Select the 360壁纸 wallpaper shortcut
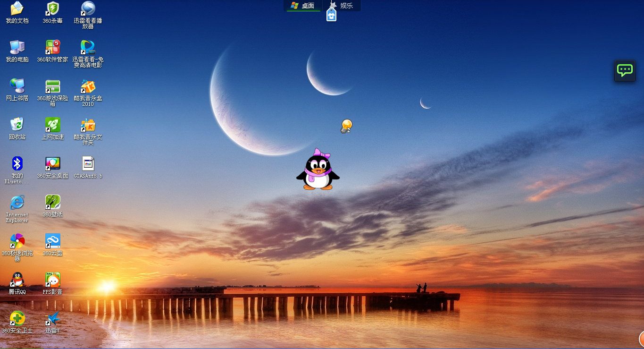The height and width of the screenshot is (349, 644). (52, 202)
